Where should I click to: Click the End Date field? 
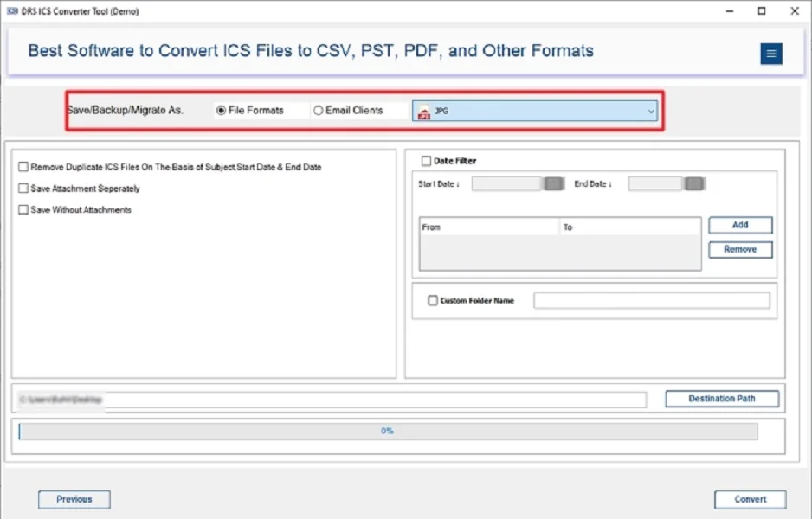(655, 183)
